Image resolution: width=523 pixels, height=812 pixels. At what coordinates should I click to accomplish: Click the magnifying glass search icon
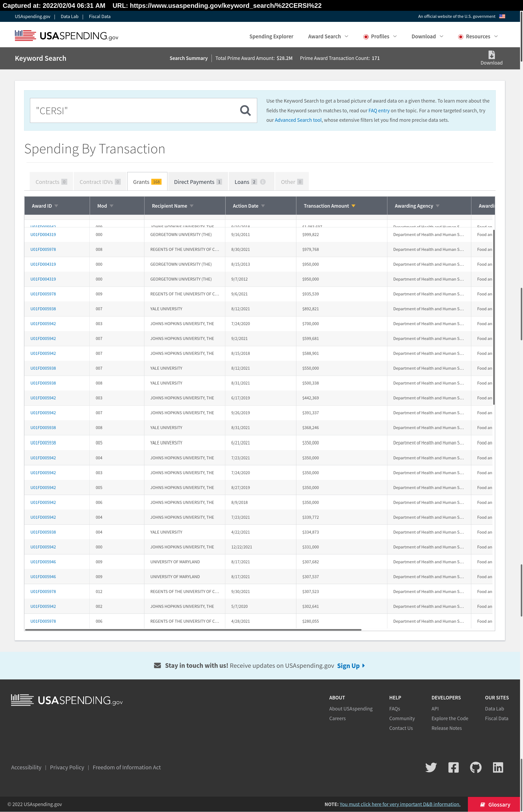click(245, 110)
